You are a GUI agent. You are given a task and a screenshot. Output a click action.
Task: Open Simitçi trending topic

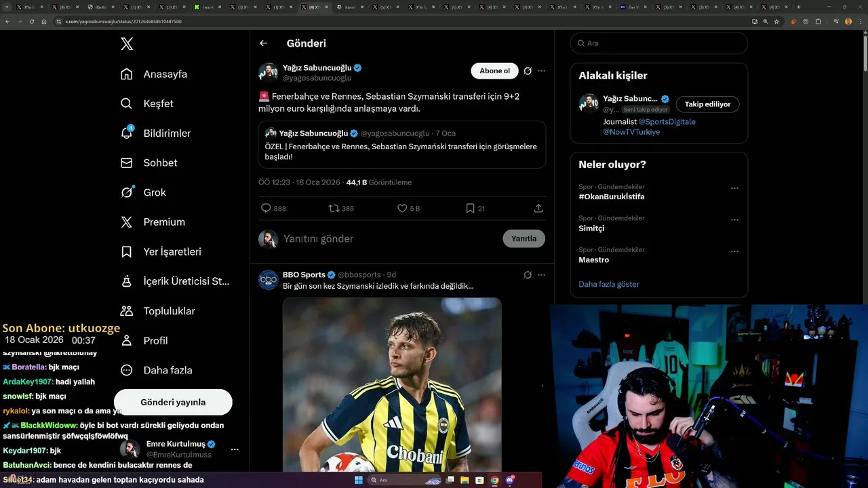click(x=591, y=228)
